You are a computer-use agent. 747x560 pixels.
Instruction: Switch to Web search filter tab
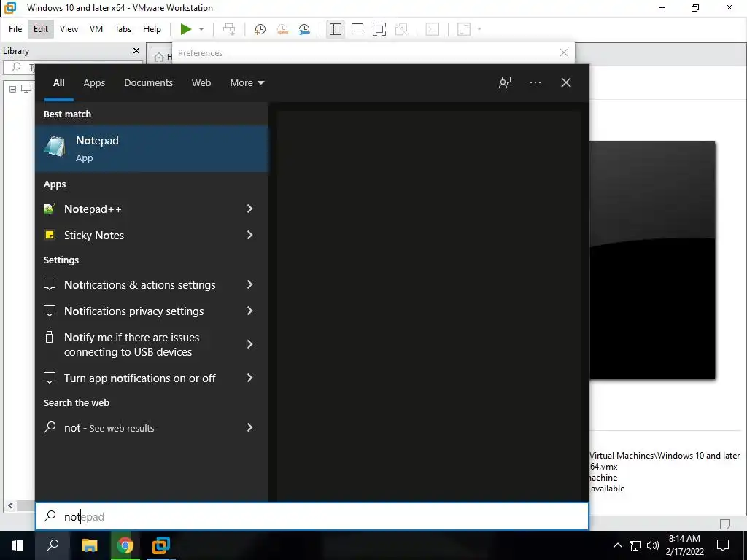(201, 83)
